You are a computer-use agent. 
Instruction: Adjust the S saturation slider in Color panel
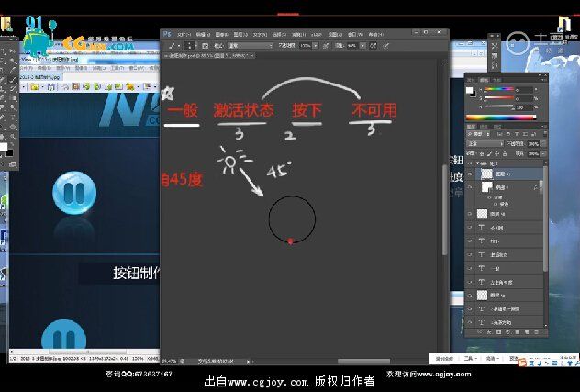pyautogui.click(x=498, y=98)
